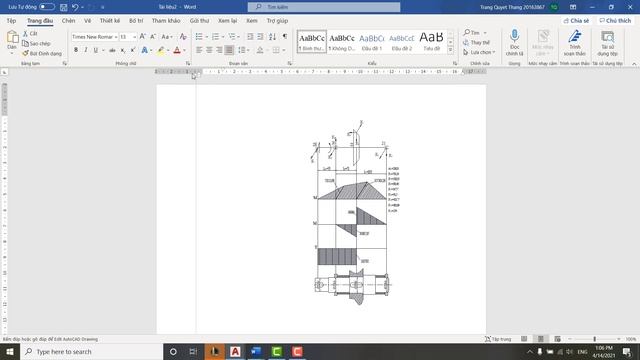The height and width of the screenshot is (360, 640).
Task: Apply the red font color
Action: (177, 50)
